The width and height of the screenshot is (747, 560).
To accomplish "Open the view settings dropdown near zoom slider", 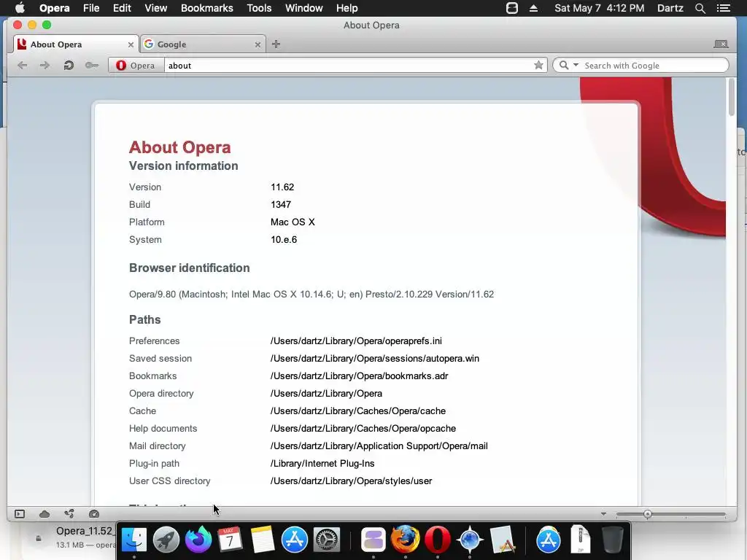I will pyautogui.click(x=603, y=514).
